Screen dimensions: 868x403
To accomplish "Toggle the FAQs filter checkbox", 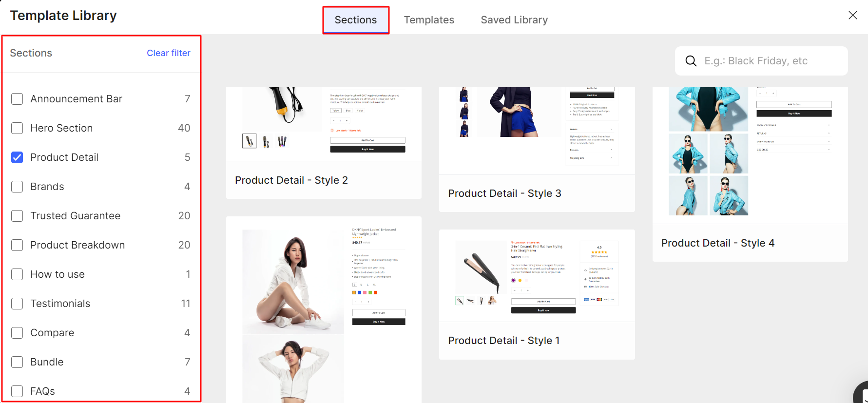I will 17,391.
